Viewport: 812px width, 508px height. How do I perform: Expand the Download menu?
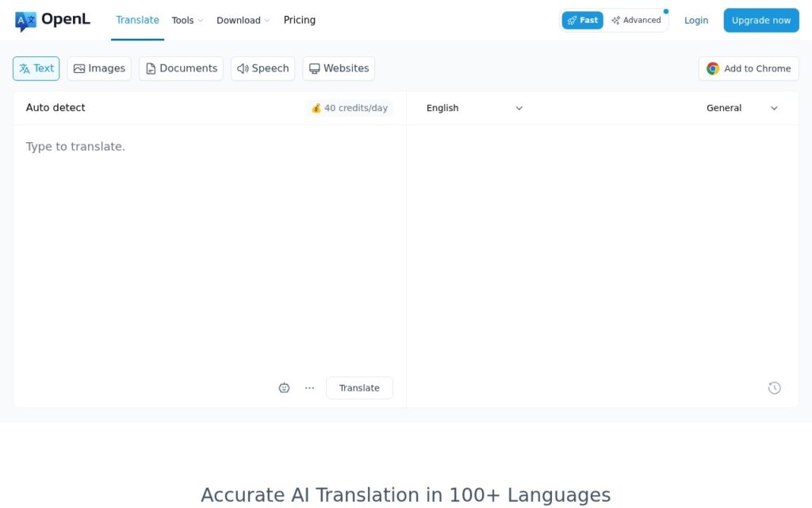pyautogui.click(x=243, y=20)
